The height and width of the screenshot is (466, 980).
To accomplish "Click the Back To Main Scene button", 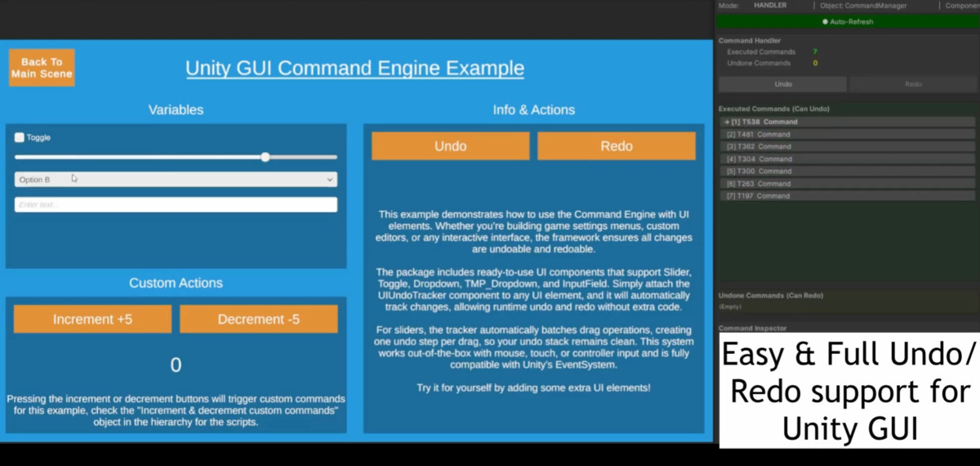I will pyautogui.click(x=42, y=68).
